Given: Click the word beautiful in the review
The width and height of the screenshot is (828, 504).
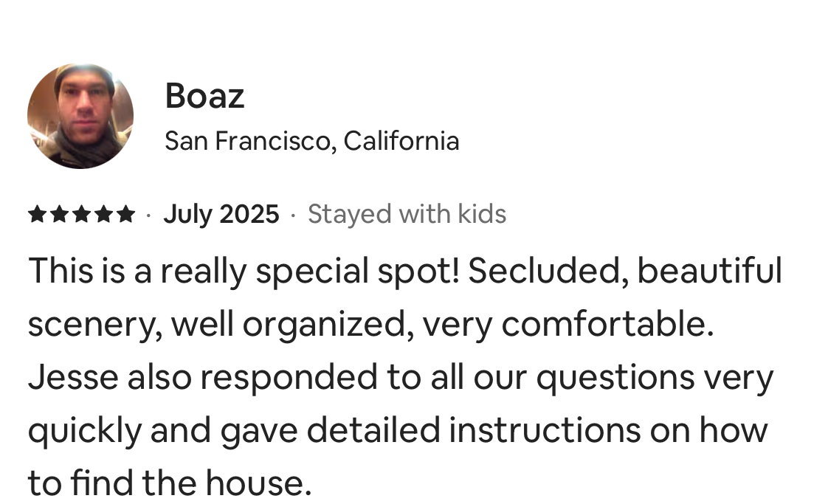Looking at the screenshot, I should 708,271.
